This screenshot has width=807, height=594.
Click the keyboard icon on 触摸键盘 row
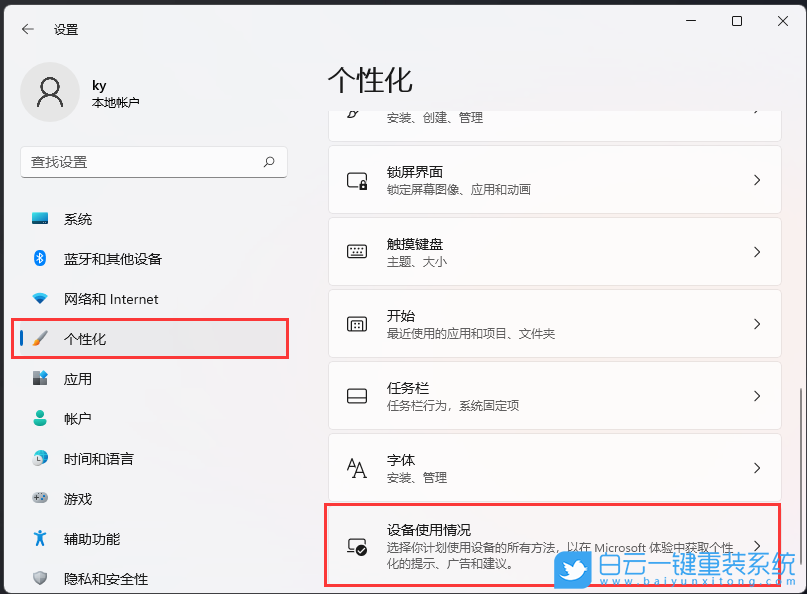(357, 251)
